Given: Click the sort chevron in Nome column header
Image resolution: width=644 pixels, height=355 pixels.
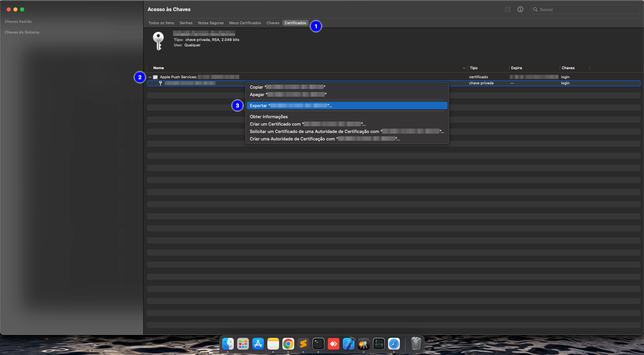Looking at the screenshot, I should (464, 68).
